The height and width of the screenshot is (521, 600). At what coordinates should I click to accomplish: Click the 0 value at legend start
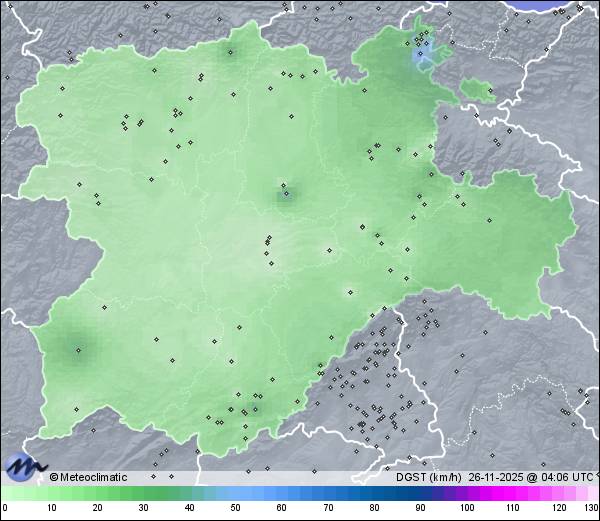(x=5, y=509)
